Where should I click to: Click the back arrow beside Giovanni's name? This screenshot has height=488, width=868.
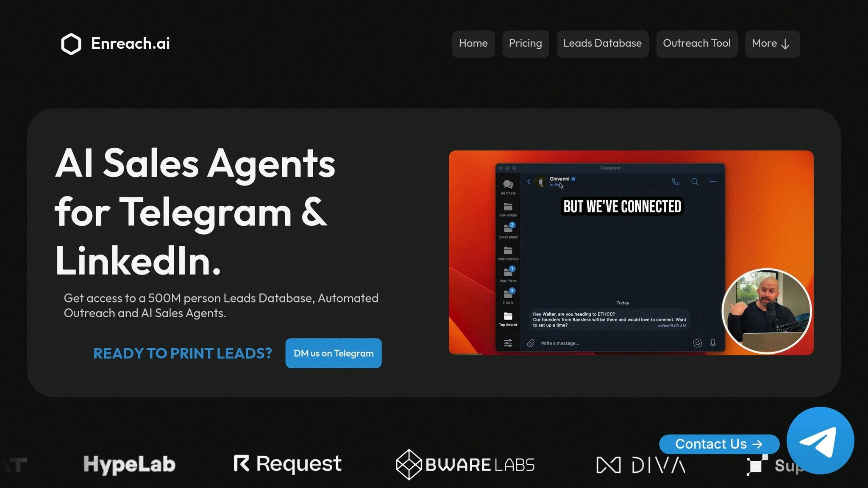(x=529, y=182)
